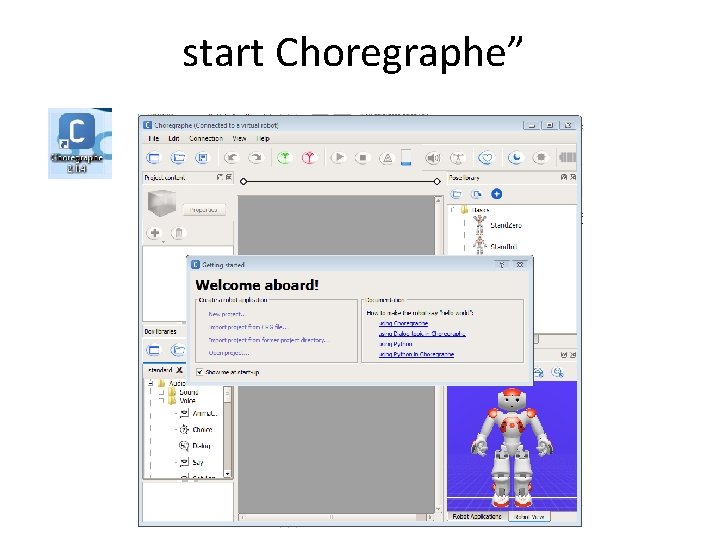Click the Stop behavior button

click(x=363, y=158)
